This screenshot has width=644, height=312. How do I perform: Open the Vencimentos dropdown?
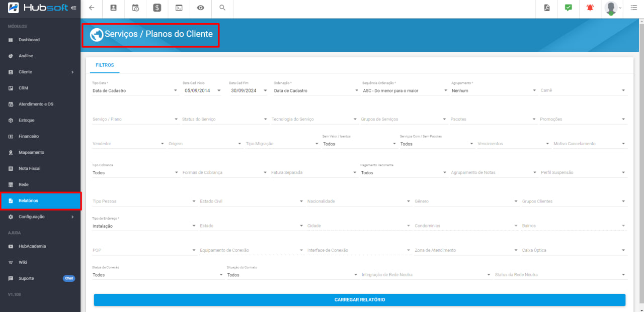coord(514,144)
